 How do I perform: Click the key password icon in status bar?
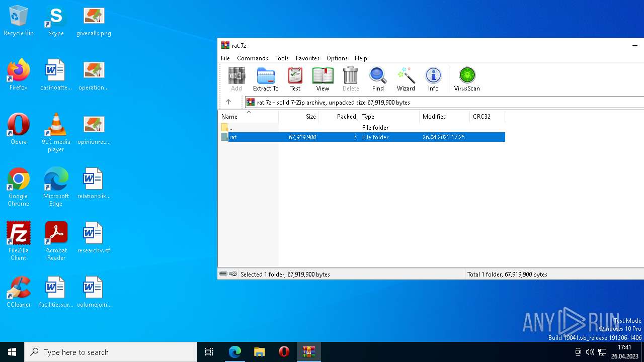pos(233,274)
